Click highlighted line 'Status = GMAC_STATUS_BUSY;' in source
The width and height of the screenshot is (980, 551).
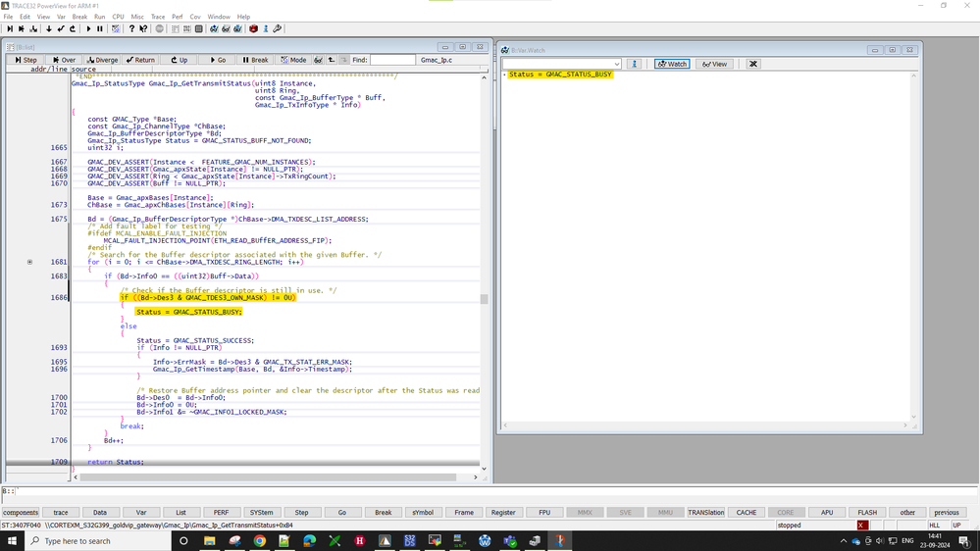pos(189,312)
